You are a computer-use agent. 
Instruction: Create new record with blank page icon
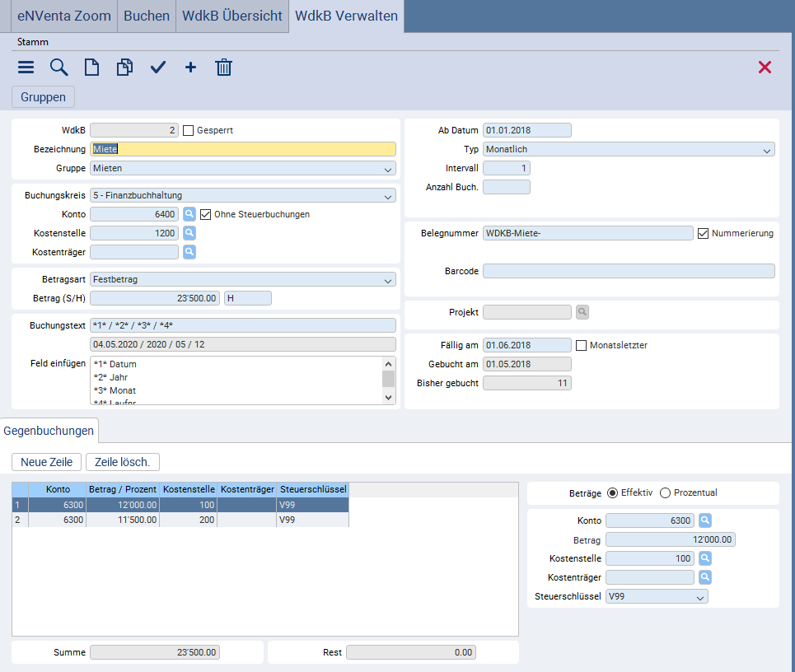tap(91, 68)
